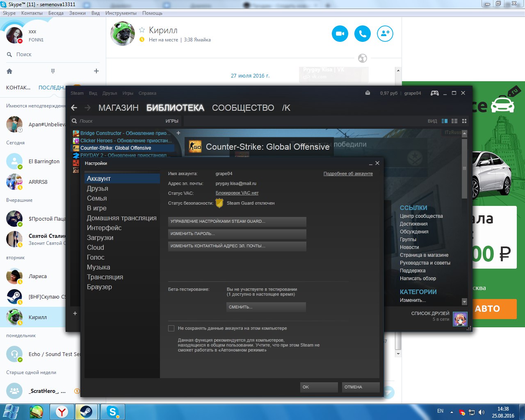The image size is (525, 420).
Task: Click СМЕНИТЬ for beta participation
Action: click(266, 307)
